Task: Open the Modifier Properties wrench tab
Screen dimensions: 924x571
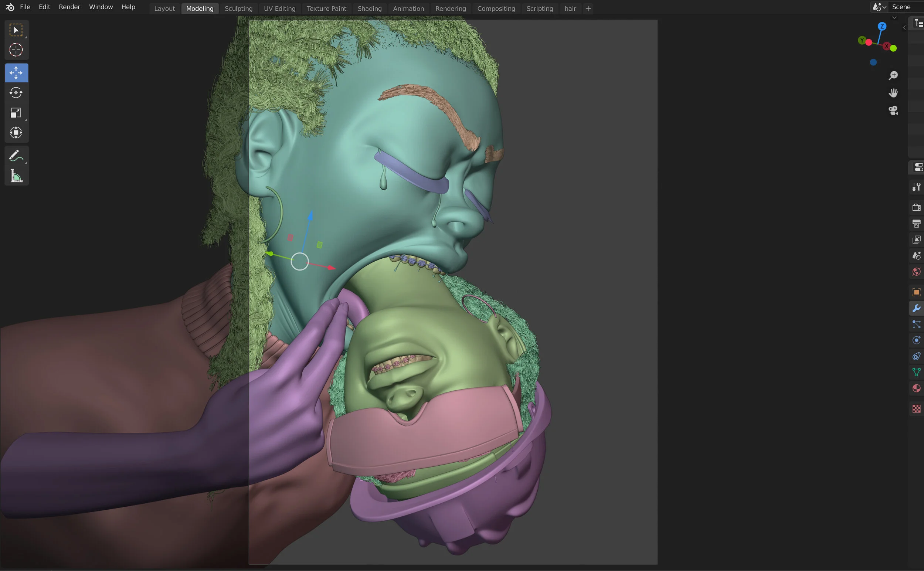Action: (x=917, y=308)
